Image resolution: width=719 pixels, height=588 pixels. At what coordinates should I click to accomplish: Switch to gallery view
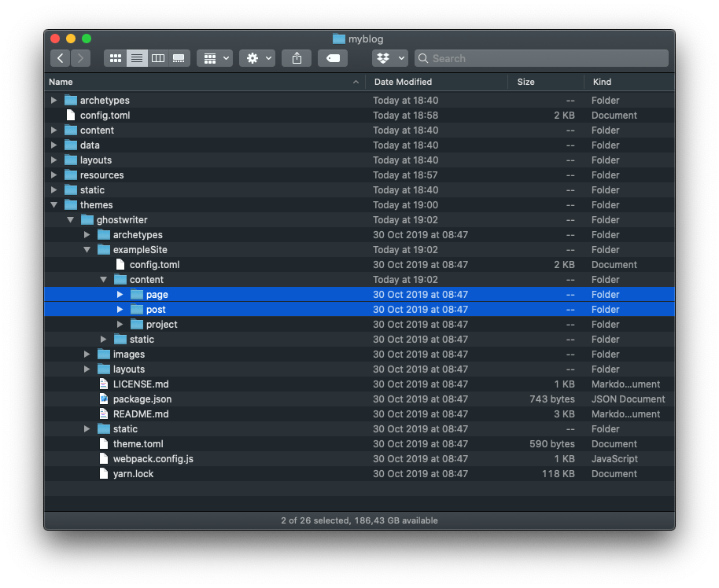click(179, 58)
